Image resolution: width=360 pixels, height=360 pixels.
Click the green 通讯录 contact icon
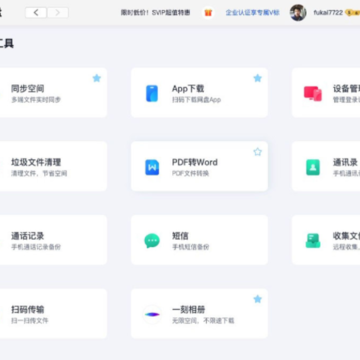point(313,167)
